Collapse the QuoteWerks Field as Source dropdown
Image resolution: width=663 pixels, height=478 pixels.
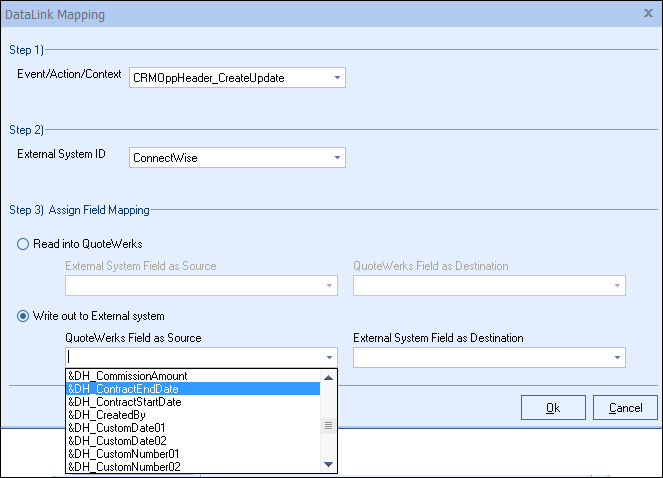coord(328,357)
